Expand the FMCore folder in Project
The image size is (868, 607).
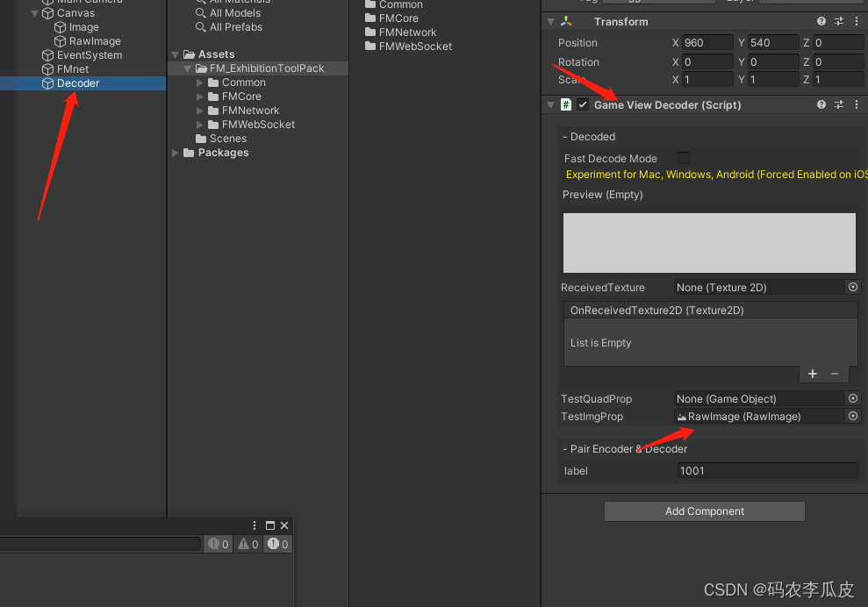[x=199, y=96]
